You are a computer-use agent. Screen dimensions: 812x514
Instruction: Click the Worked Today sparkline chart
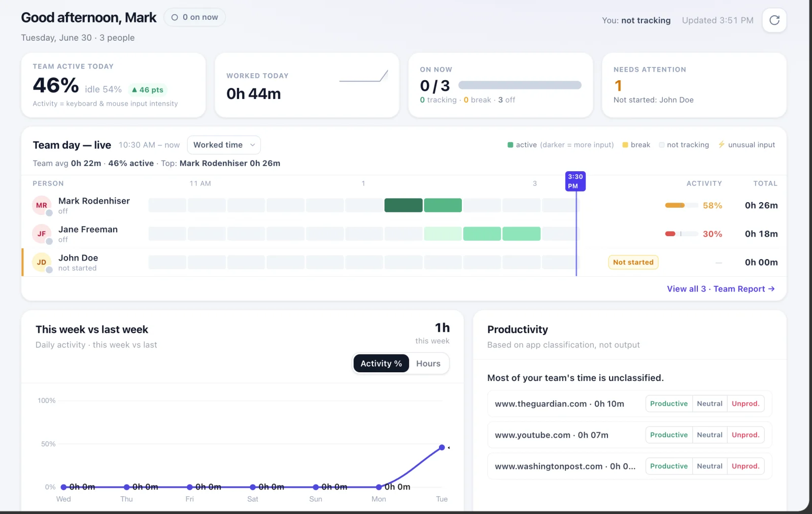[x=363, y=76]
